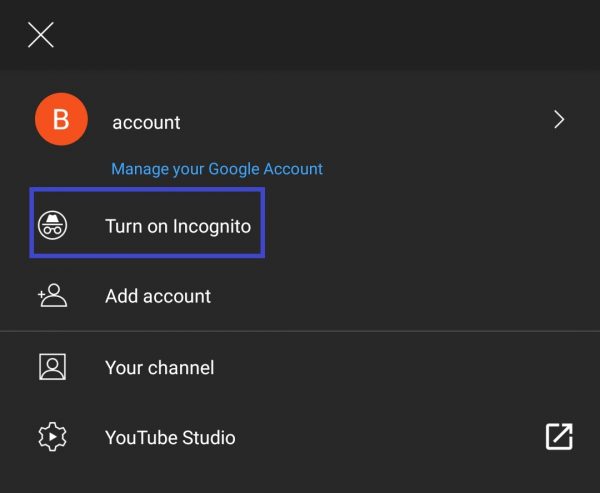Select the Turn on Incognito label
Screen dimensions: 600x493
click(177, 224)
